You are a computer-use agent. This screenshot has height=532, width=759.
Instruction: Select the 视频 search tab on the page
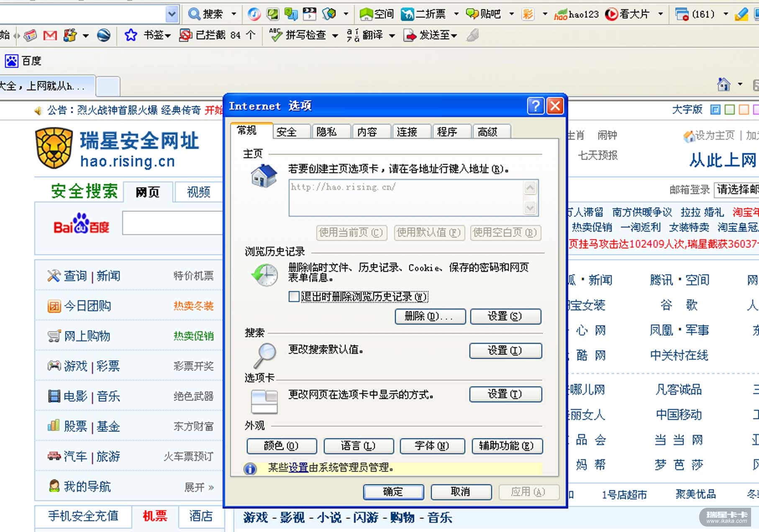[198, 192]
